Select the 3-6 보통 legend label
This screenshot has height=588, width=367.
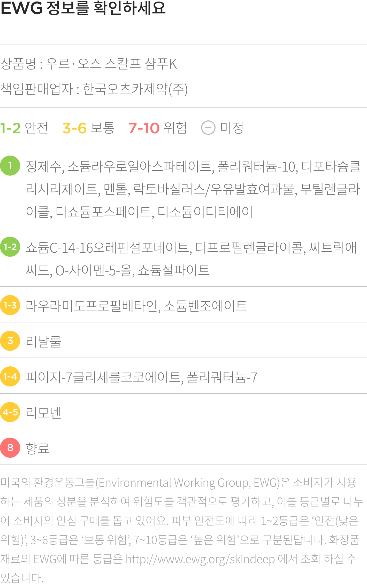point(88,128)
